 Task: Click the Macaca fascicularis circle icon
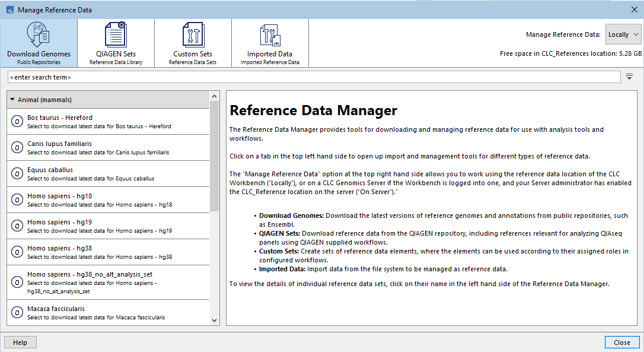pyautogui.click(x=16, y=312)
